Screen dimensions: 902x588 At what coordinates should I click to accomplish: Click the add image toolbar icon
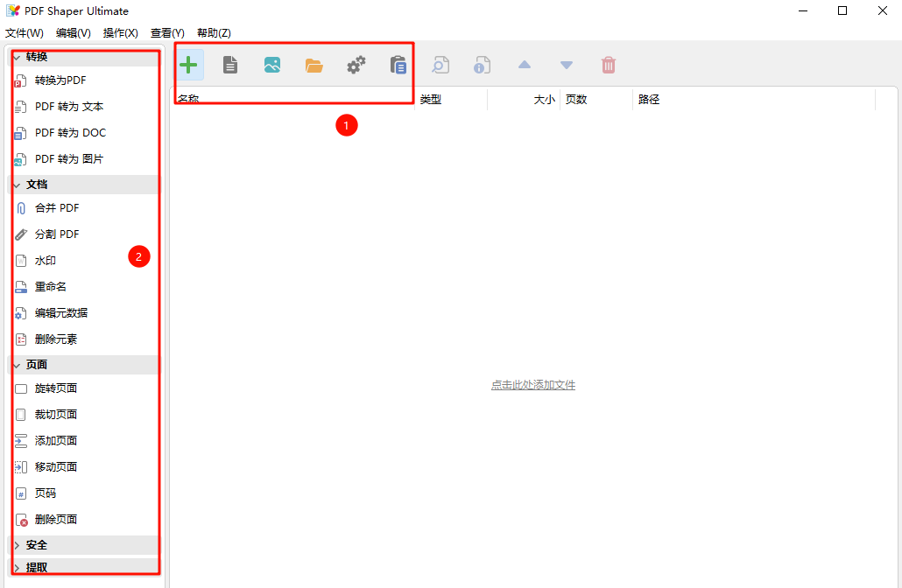[x=272, y=65]
